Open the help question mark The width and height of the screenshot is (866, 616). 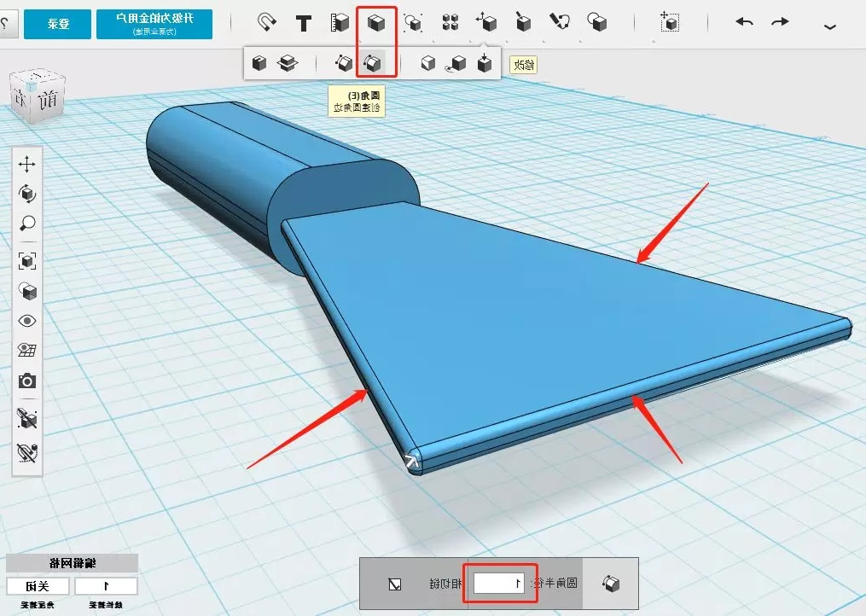pos(5,24)
